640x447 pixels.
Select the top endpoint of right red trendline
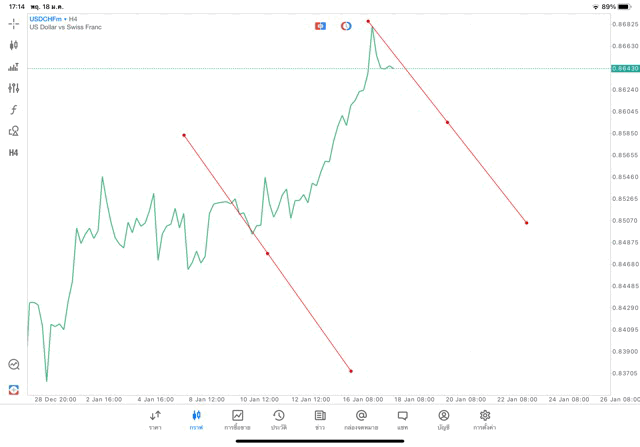click(368, 21)
